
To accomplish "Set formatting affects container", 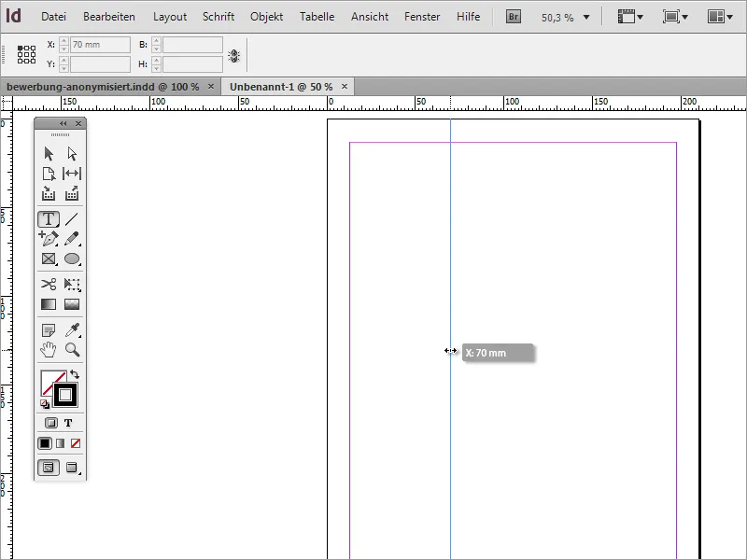I will coord(51,423).
